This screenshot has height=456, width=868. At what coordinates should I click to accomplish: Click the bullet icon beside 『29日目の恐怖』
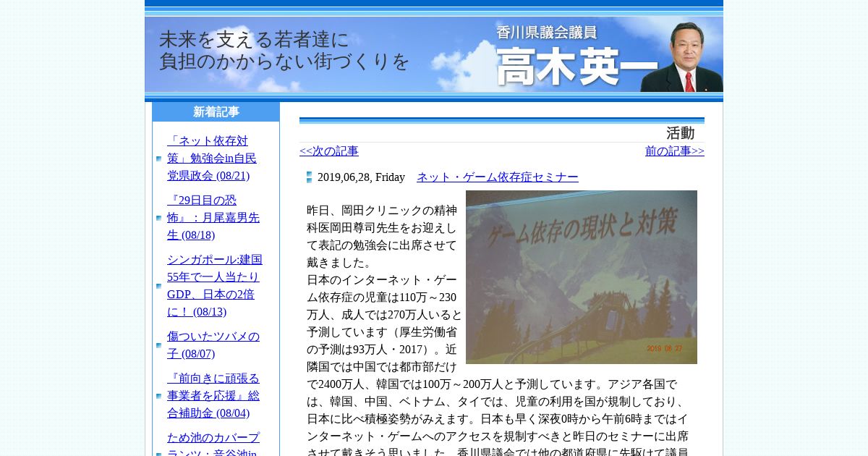pyautogui.click(x=159, y=218)
